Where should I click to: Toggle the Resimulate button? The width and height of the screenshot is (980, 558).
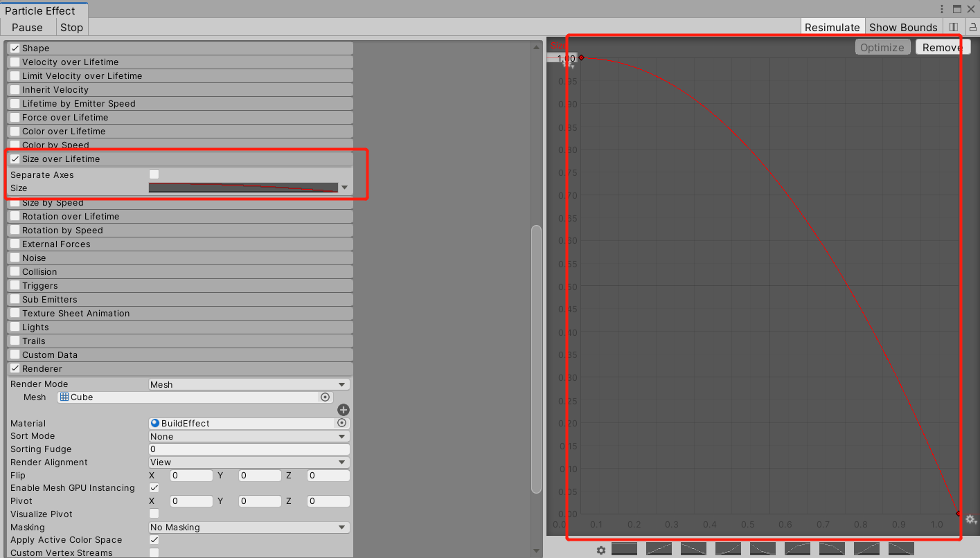[x=832, y=27]
